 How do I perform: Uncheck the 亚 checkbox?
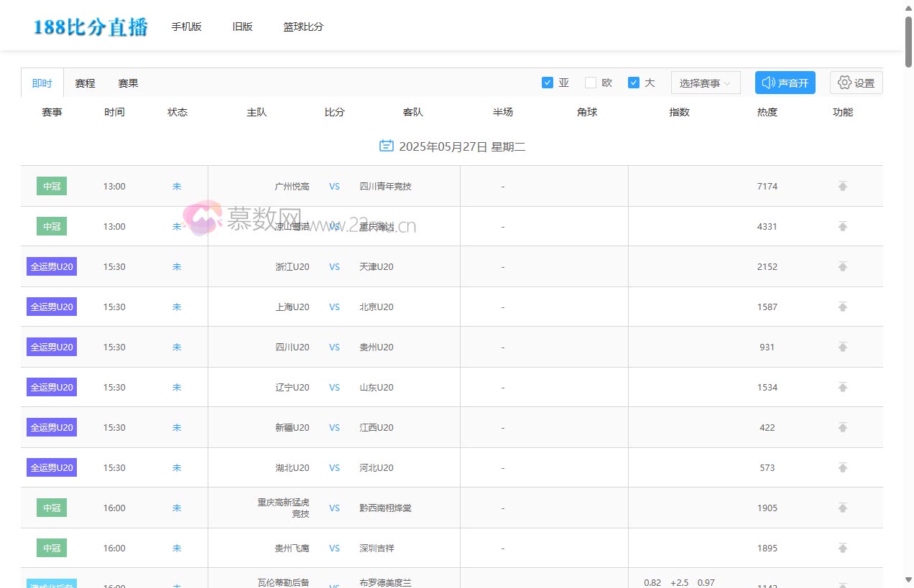pos(548,82)
